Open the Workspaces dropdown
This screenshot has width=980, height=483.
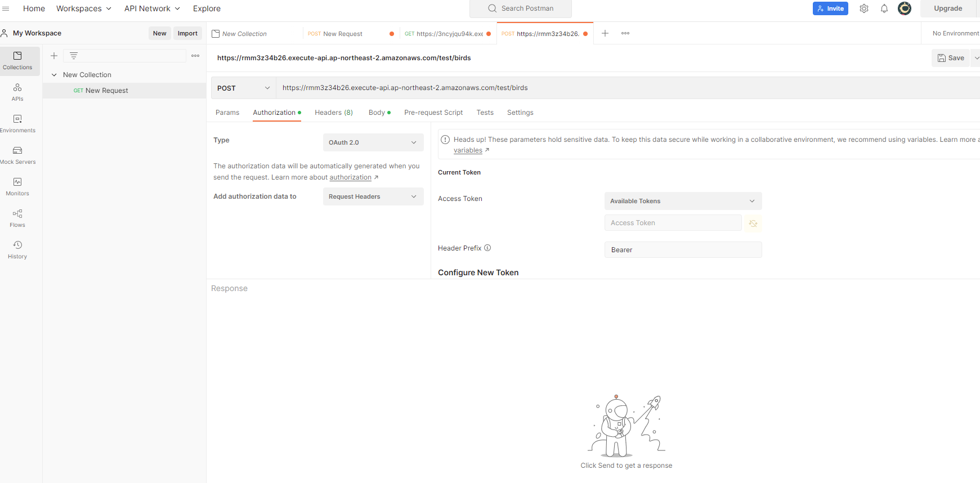point(84,8)
